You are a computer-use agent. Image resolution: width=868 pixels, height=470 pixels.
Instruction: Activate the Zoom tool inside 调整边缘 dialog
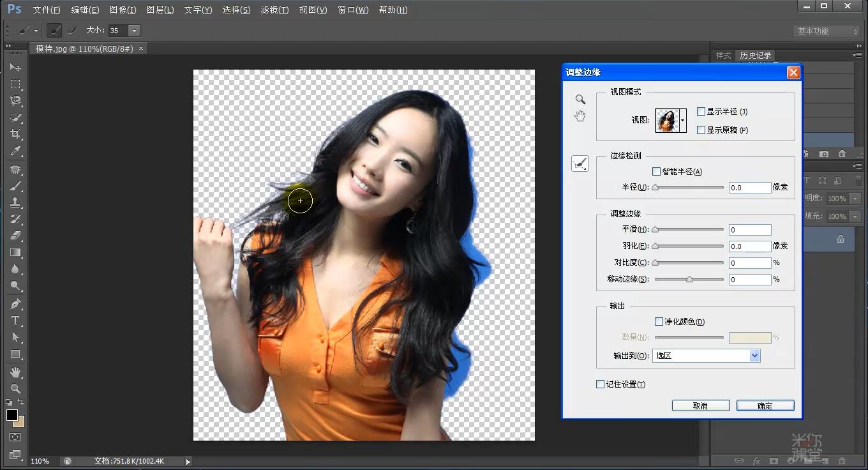coord(580,99)
